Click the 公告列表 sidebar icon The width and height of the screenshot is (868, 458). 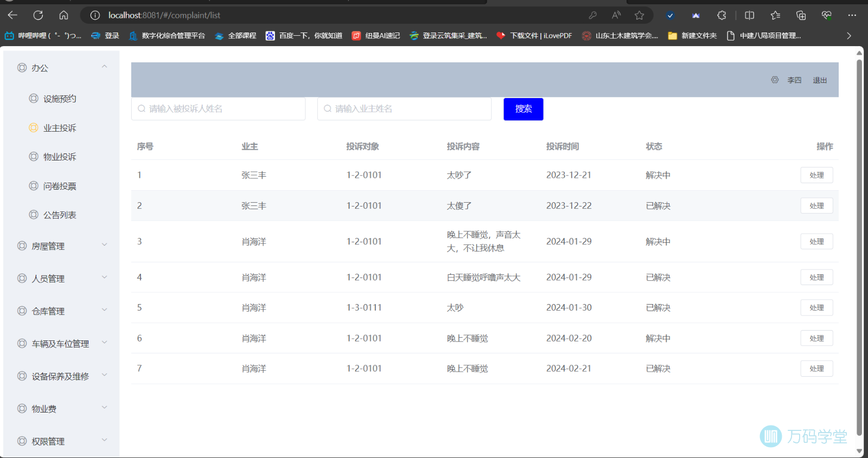(x=34, y=215)
